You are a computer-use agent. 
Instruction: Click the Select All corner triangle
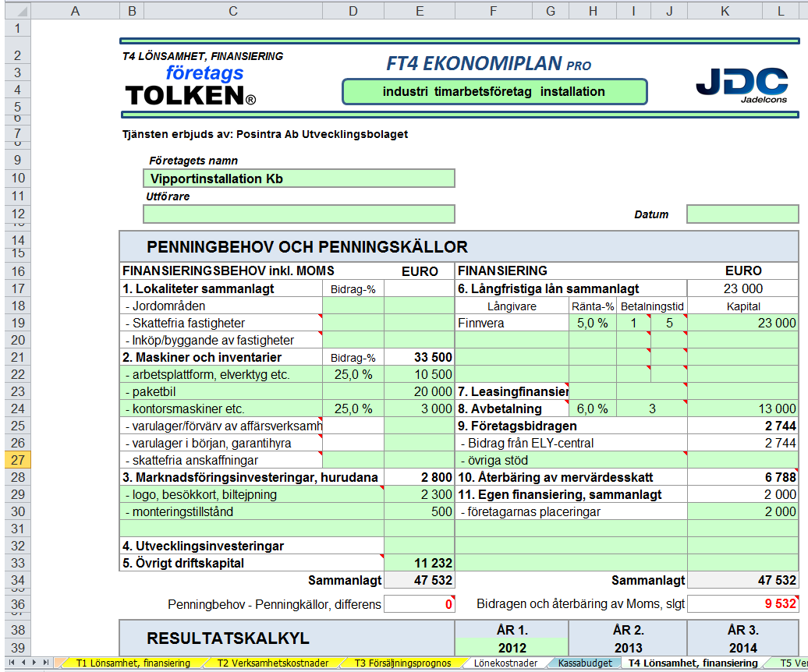click(x=18, y=11)
